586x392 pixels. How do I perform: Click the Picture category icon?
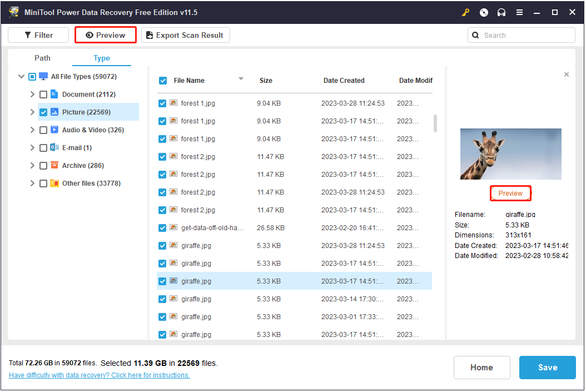(x=54, y=112)
